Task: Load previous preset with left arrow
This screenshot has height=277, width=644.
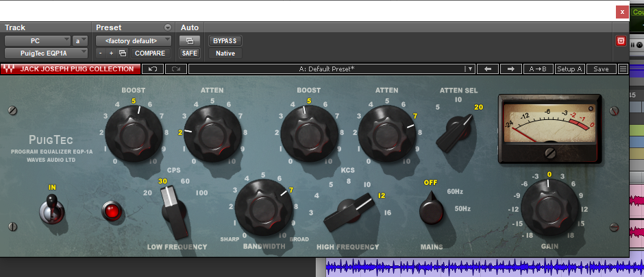Action: [x=488, y=69]
